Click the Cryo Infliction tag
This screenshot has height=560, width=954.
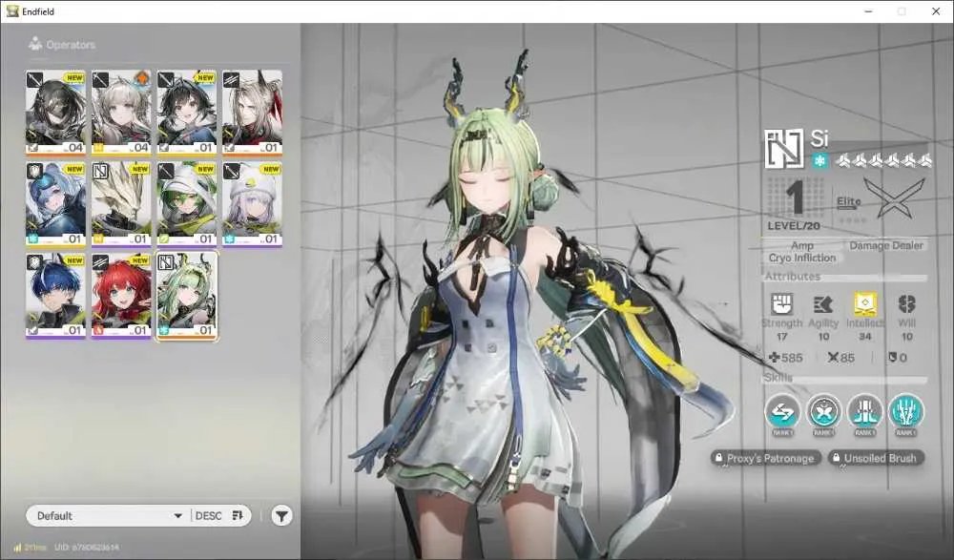[802, 259]
